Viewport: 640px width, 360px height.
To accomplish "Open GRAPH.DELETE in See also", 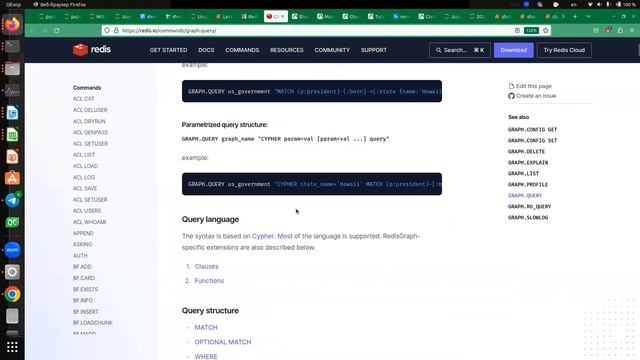I will (526, 151).
